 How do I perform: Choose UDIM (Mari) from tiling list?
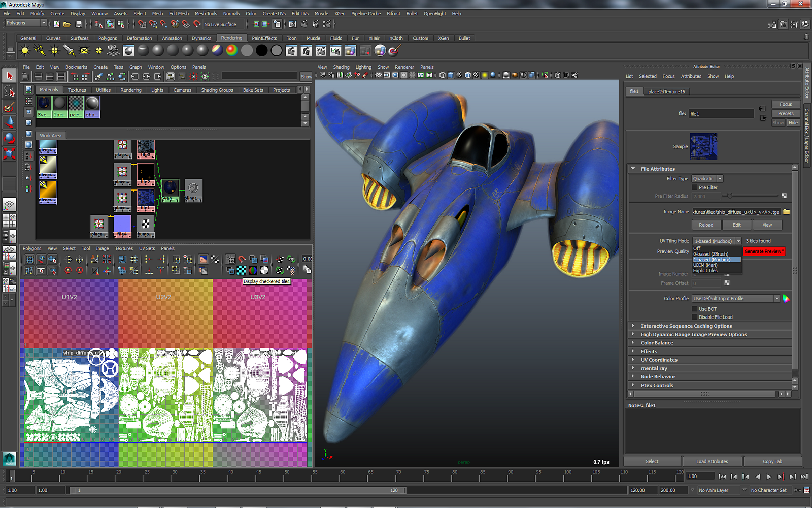[705, 265]
